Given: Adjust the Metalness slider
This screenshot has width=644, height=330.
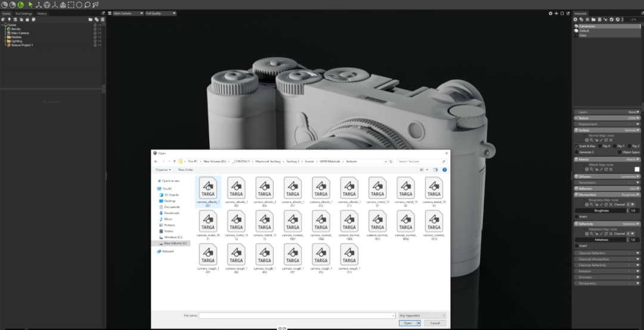Looking at the screenshot, I should click(602, 239).
